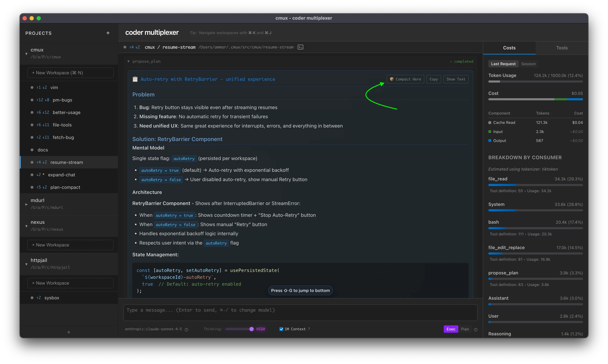Screen dimensions: 608x364
Task: Adjust the Thinking level slider
Action: click(251, 329)
